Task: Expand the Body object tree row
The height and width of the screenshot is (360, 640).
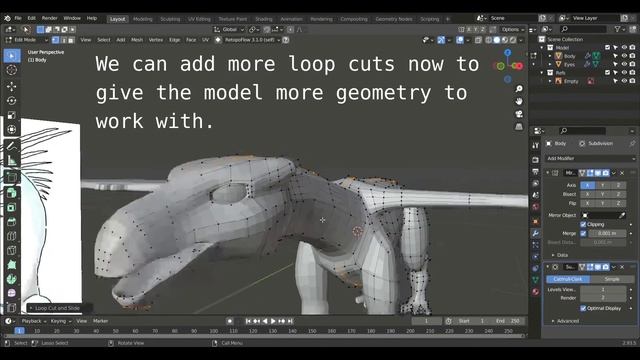Action: [550, 56]
